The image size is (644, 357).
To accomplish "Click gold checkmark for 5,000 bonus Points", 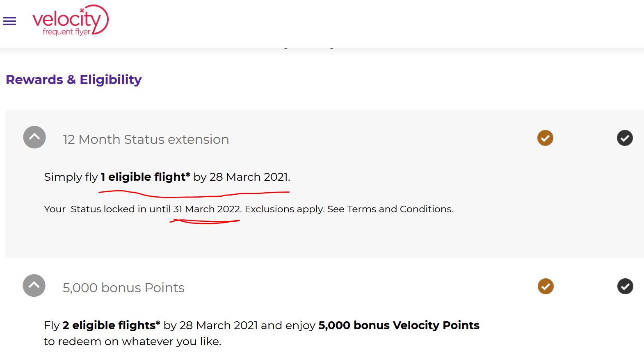I will pyautogui.click(x=546, y=287).
